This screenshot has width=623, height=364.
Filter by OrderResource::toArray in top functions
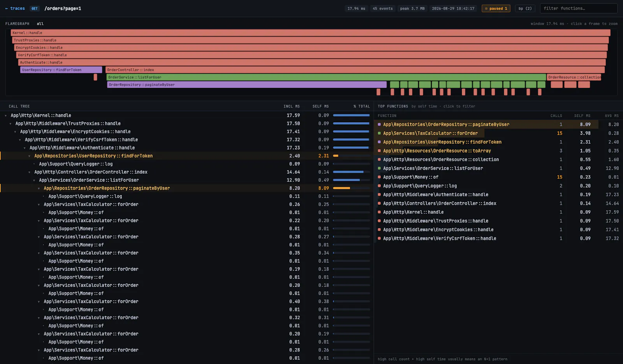(498, 151)
